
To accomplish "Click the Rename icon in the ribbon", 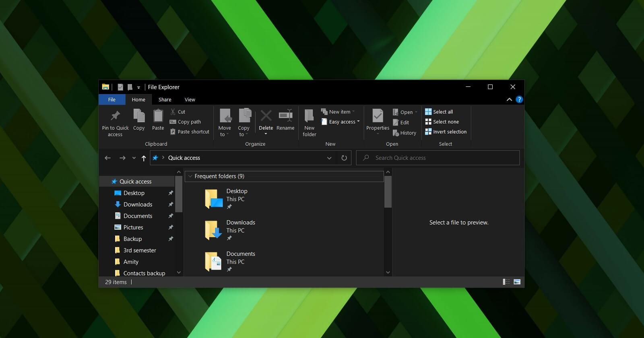I will pos(285,116).
